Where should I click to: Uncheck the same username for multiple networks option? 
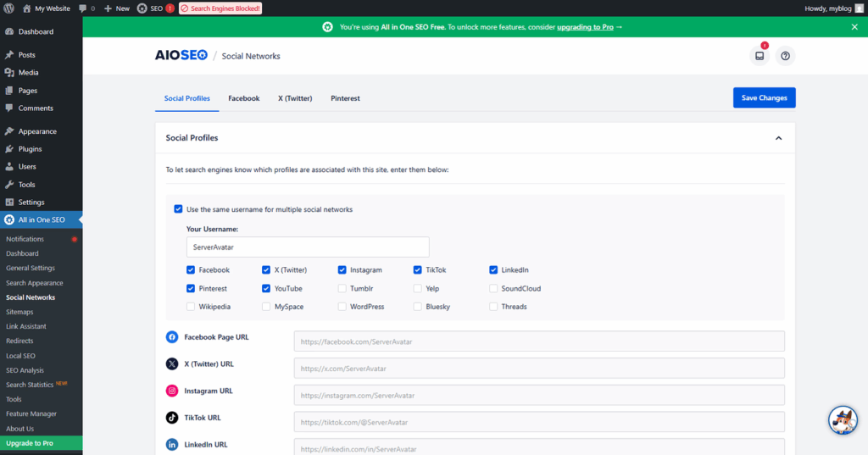pyautogui.click(x=178, y=209)
